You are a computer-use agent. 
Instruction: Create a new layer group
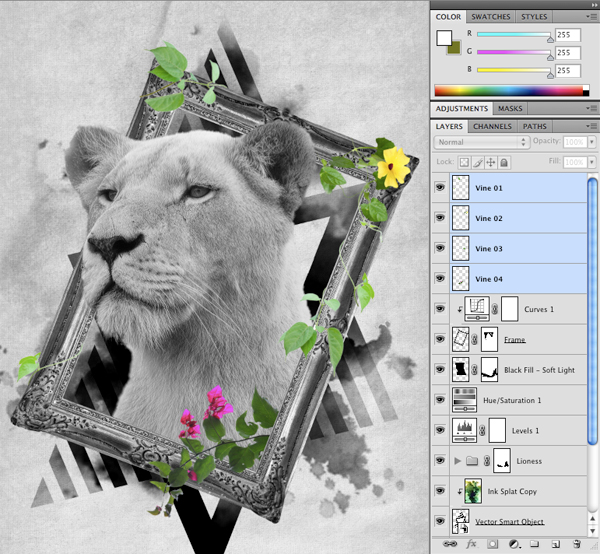click(x=535, y=544)
